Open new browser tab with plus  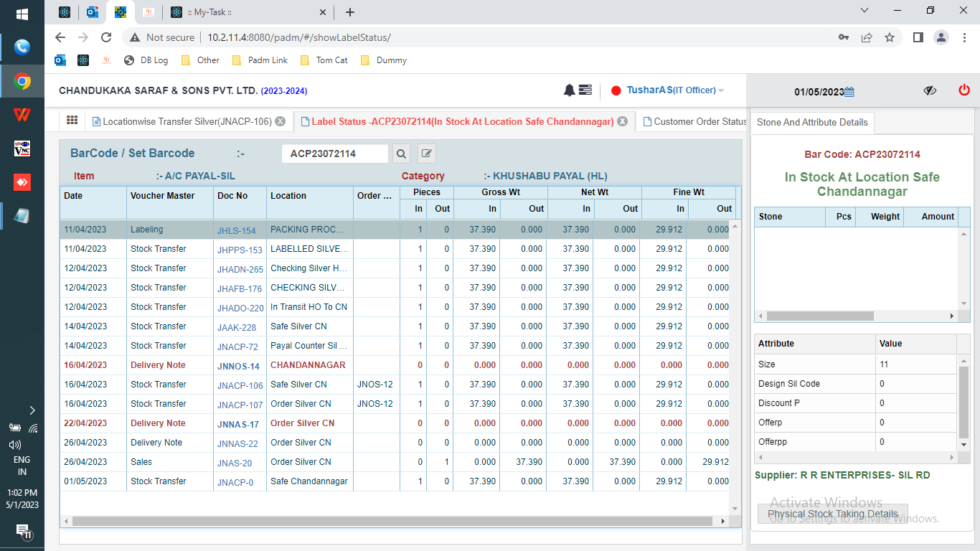pyautogui.click(x=350, y=12)
